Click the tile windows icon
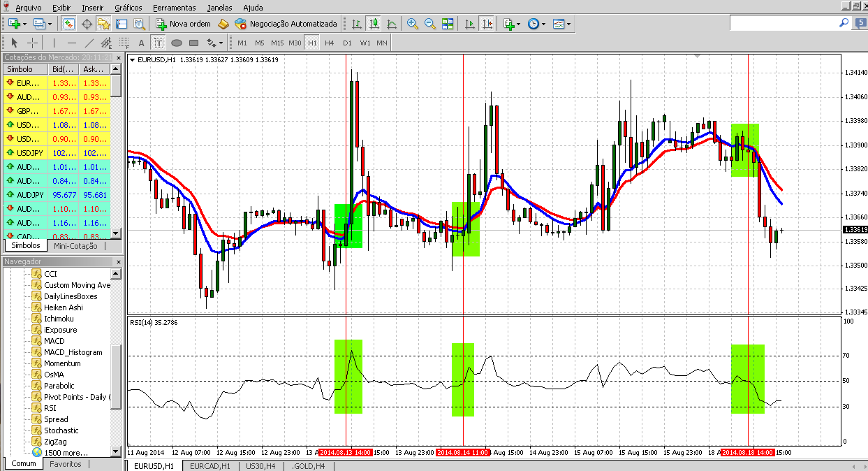This screenshot has width=868, height=471. point(448,24)
